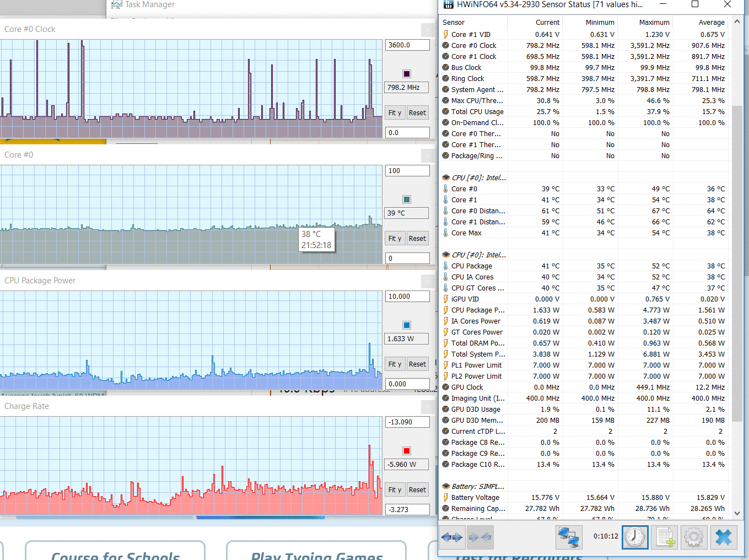Select the Battery: SIMPL group header
Image resolution: width=749 pixels, height=560 pixels.
(x=477, y=486)
